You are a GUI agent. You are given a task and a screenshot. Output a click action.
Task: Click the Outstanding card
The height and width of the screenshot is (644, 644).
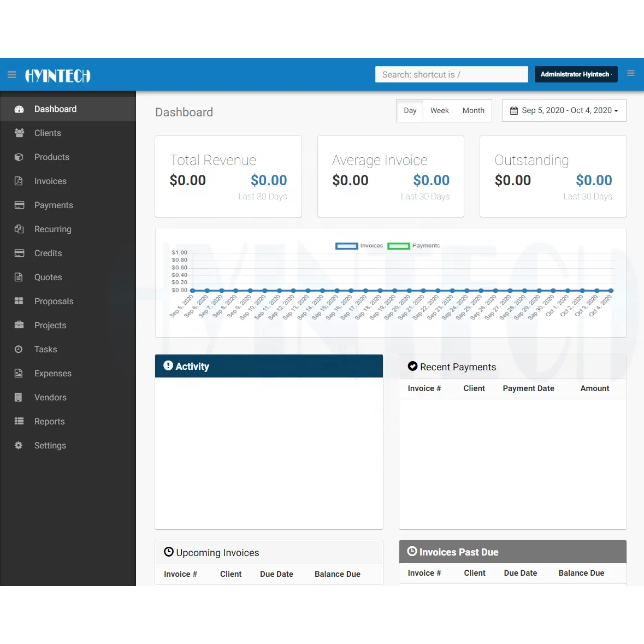[x=553, y=176]
